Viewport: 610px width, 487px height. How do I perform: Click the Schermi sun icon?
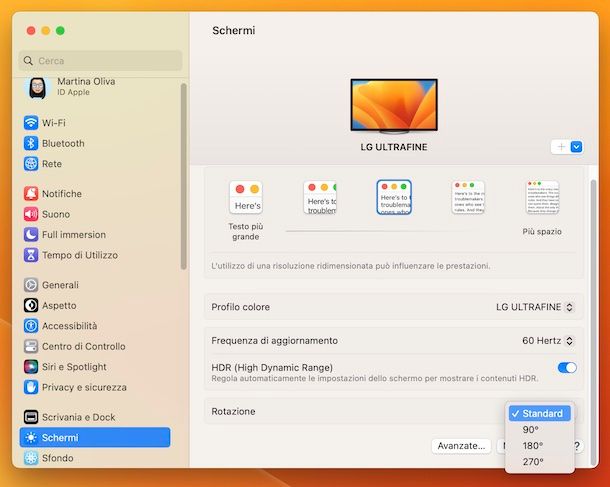click(x=31, y=438)
